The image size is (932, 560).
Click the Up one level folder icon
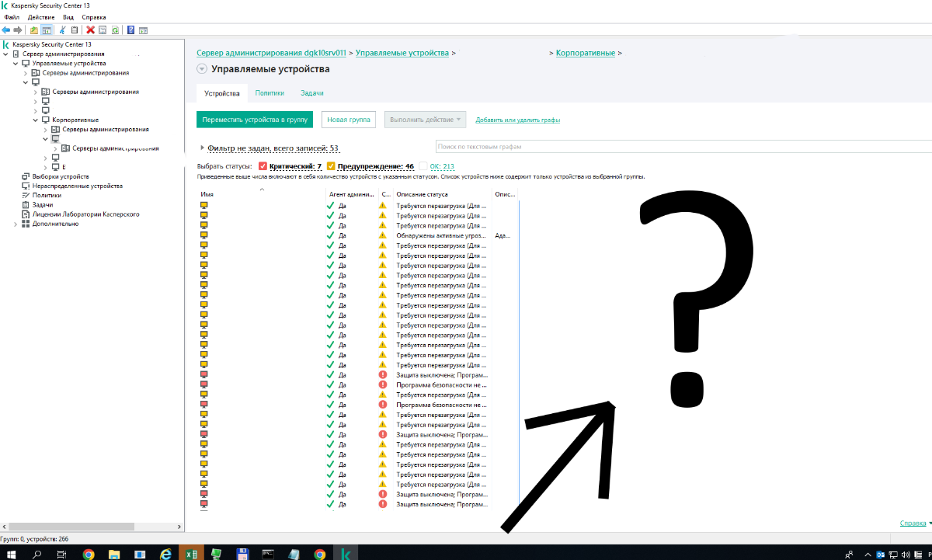pos(34,30)
